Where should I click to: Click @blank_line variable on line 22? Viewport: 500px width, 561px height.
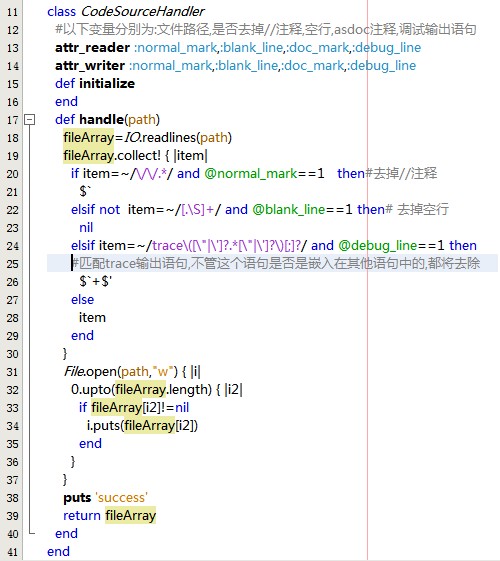coord(288,209)
